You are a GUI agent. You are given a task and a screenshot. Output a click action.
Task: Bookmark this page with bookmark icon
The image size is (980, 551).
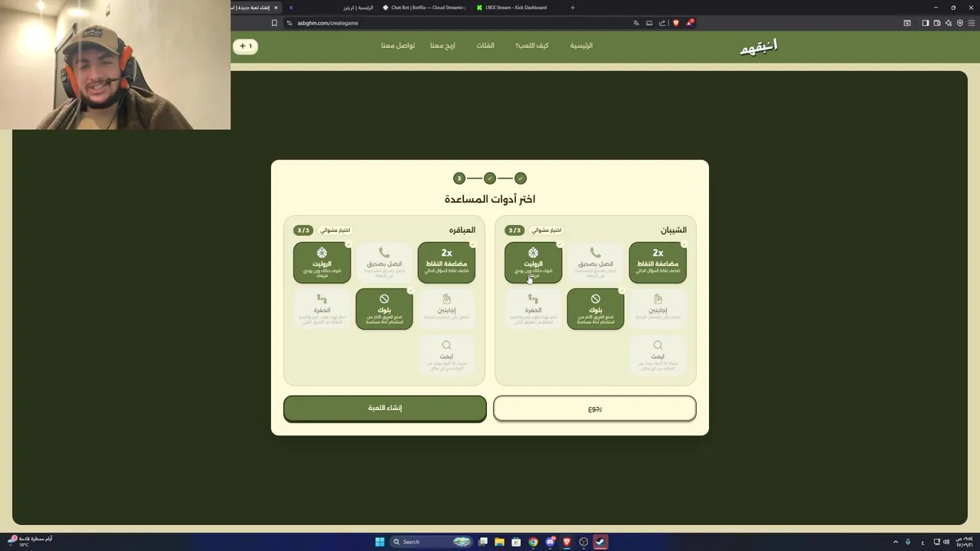tap(274, 23)
